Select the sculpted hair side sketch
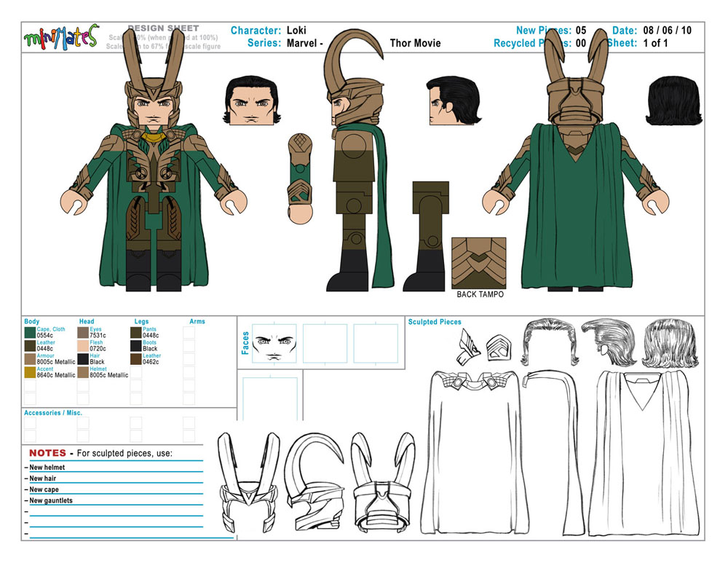The width and height of the screenshot is (728, 563). 609,342
